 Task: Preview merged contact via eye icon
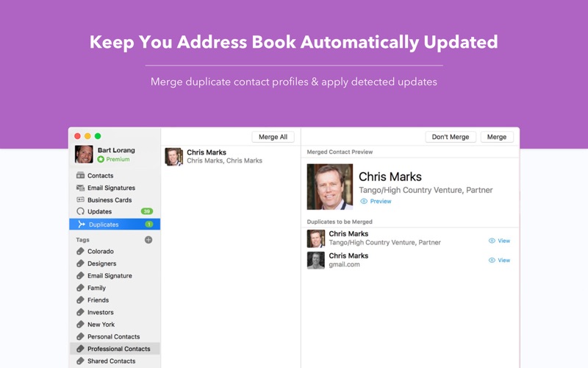pyautogui.click(x=364, y=202)
